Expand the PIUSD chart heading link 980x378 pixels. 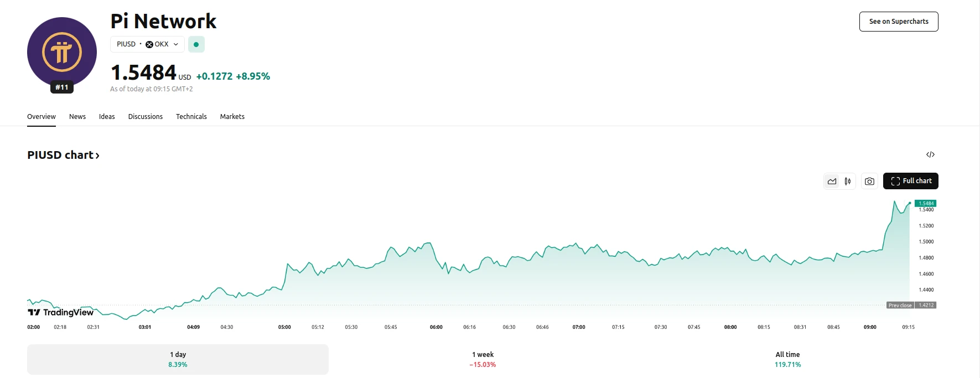tap(63, 155)
